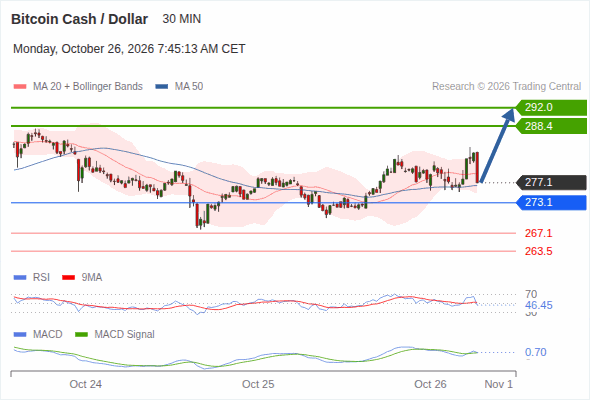Click the Oct 25 date axis label
The width and height of the screenshot is (590, 400).
(x=258, y=384)
